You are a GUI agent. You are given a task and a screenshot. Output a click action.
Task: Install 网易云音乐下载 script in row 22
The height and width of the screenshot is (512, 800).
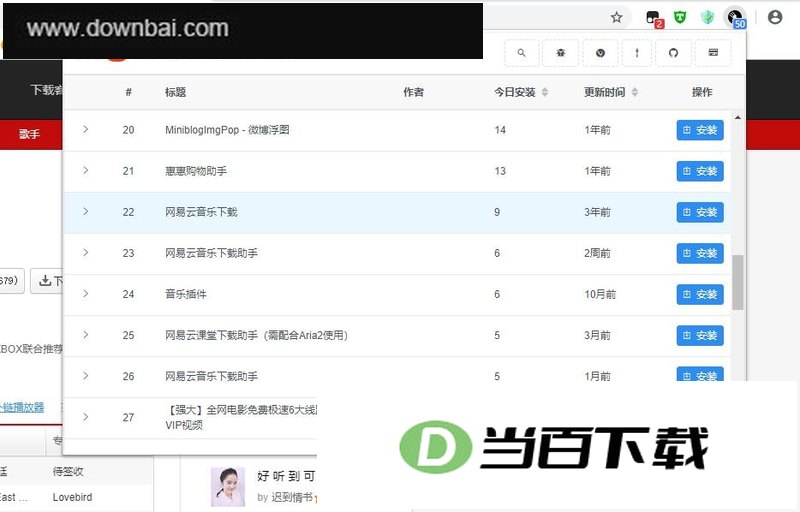point(700,212)
